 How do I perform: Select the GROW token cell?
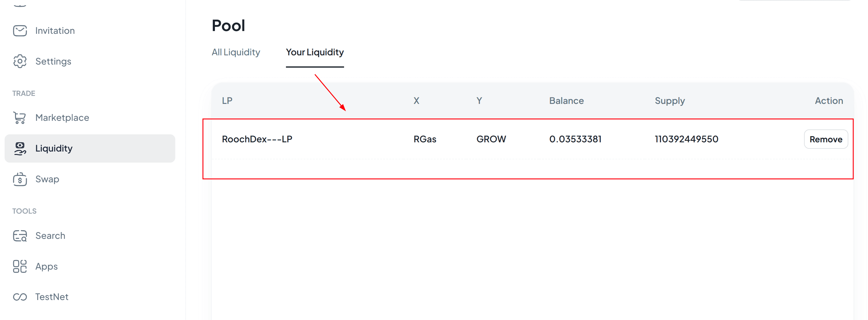click(491, 139)
